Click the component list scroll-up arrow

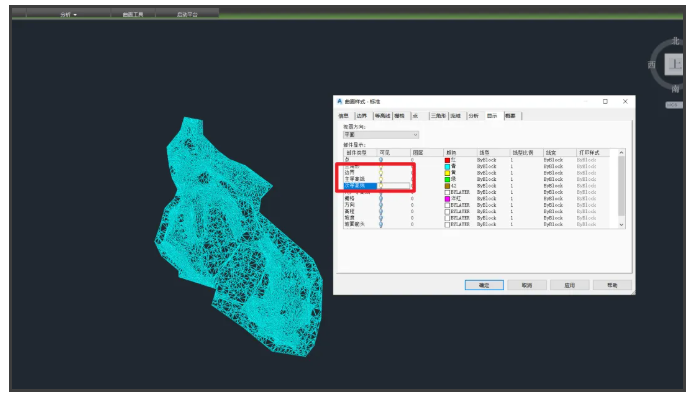tap(621, 153)
